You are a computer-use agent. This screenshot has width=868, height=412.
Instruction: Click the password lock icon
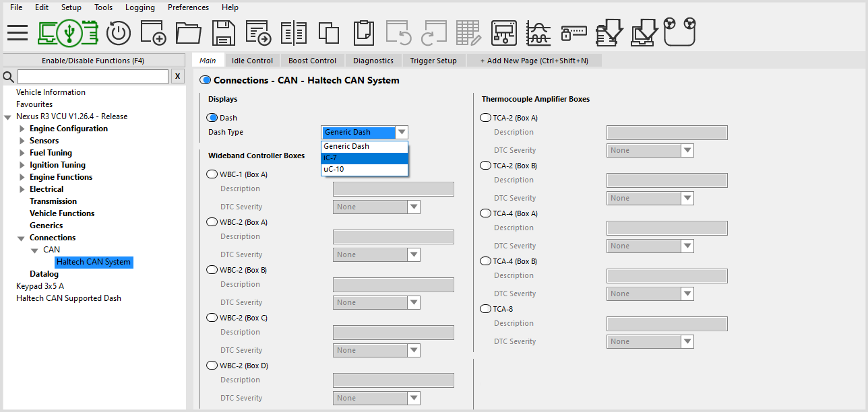tap(573, 32)
